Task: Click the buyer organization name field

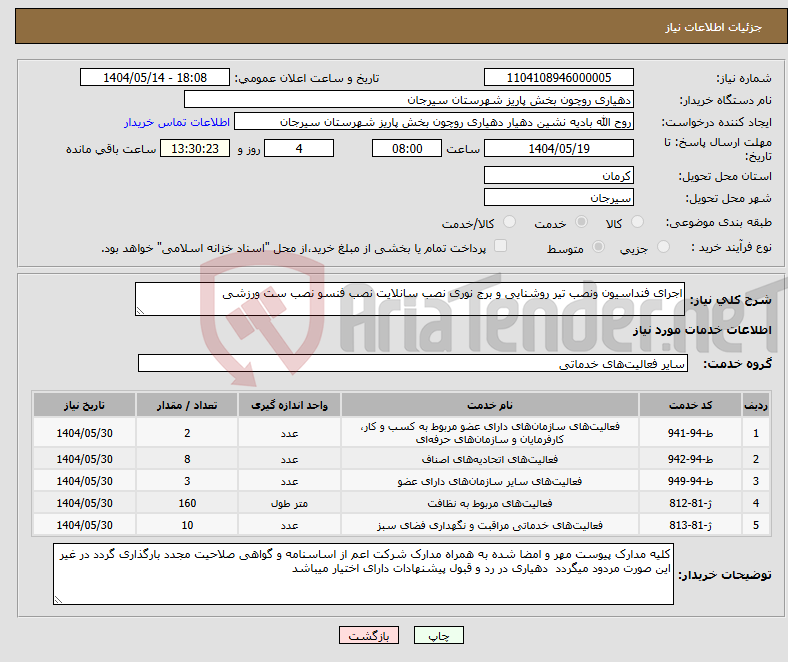Action: click(409, 100)
